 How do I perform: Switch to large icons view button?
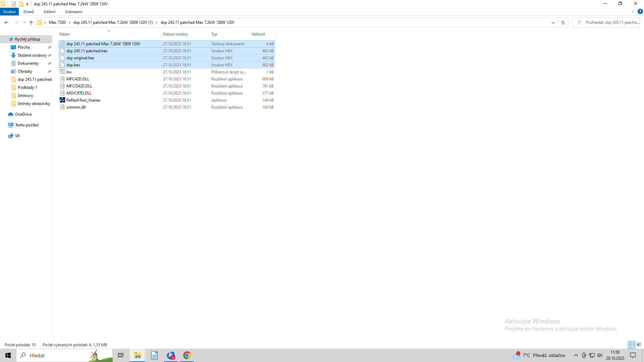tap(639, 345)
